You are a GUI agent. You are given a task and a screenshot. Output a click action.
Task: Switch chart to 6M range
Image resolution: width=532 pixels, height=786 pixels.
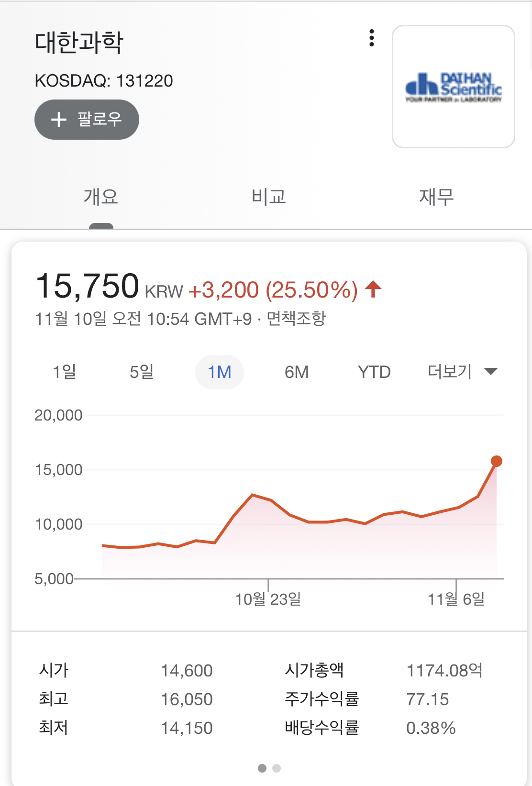[297, 372]
